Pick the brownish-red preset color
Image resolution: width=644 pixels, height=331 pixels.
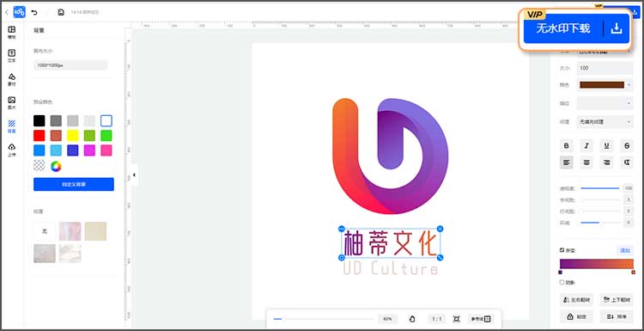pyautogui.click(x=56, y=136)
